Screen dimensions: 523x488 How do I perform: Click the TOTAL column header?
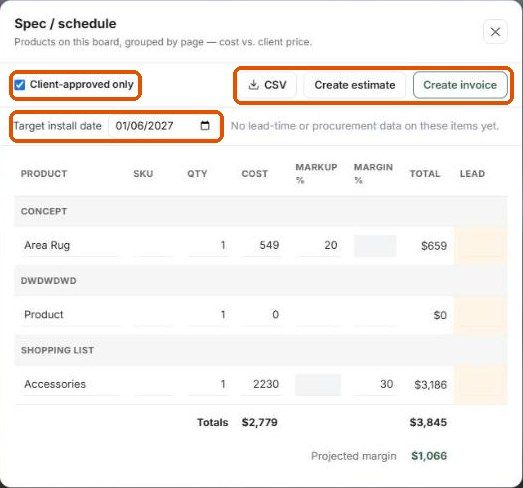pos(425,174)
